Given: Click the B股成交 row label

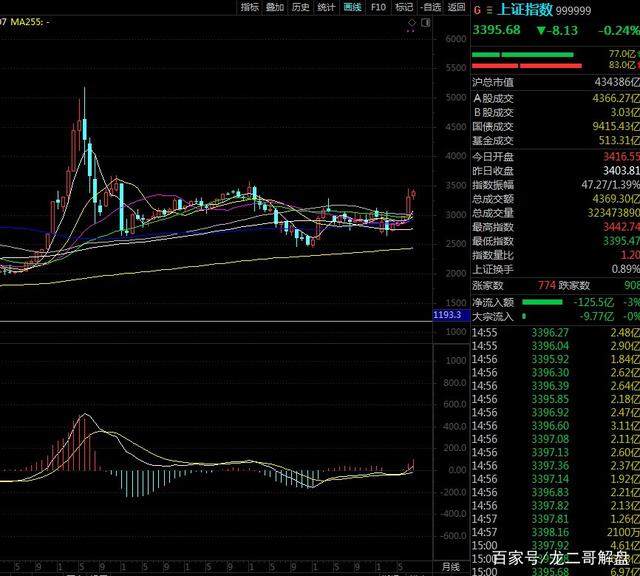Looking at the screenshot, I should (493, 112).
